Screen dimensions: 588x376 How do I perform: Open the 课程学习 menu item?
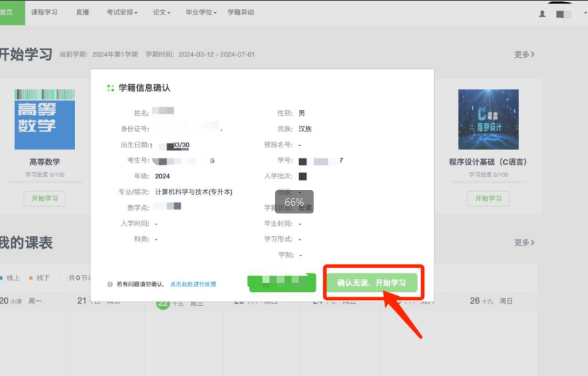[x=45, y=12]
